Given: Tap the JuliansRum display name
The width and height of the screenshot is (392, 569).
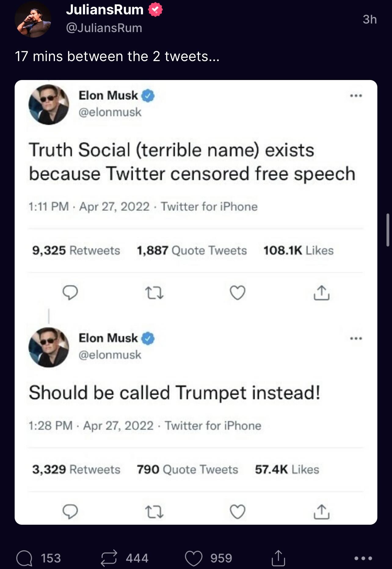Looking at the screenshot, I should click(x=105, y=10).
